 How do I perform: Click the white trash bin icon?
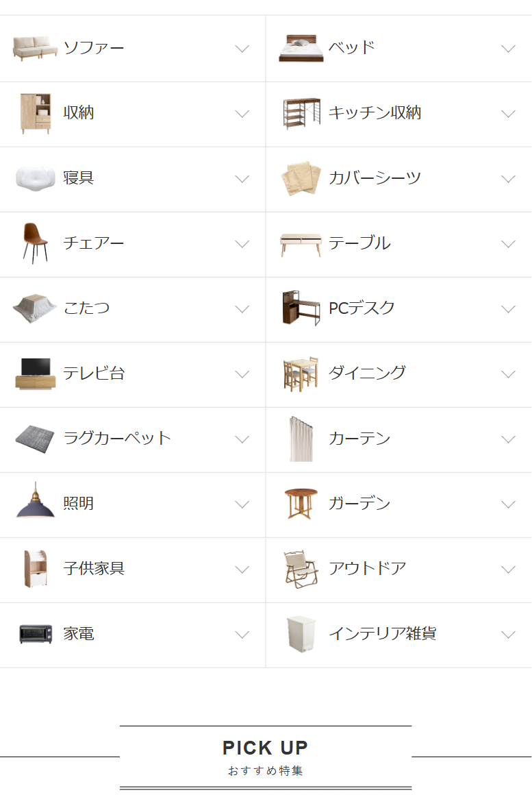click(301, 633)
